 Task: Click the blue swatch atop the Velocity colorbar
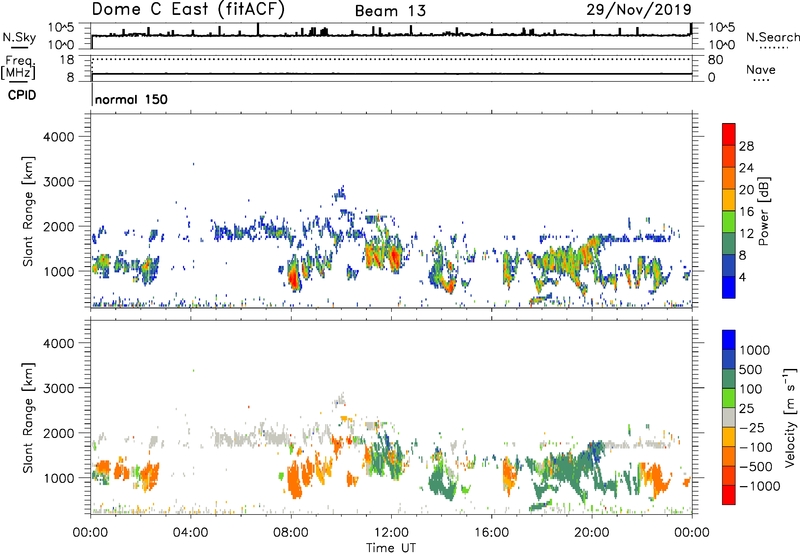[729, 340]
